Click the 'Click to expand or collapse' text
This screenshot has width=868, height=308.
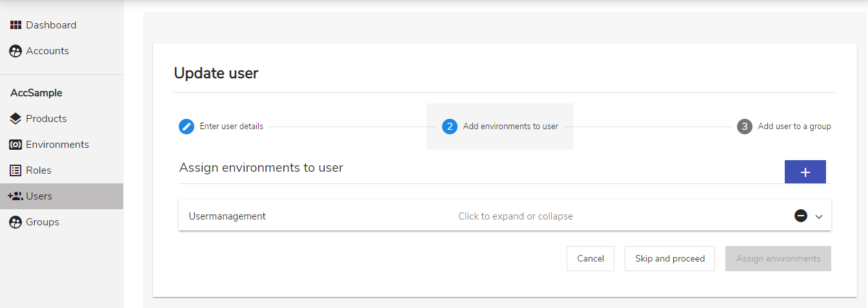516,216
